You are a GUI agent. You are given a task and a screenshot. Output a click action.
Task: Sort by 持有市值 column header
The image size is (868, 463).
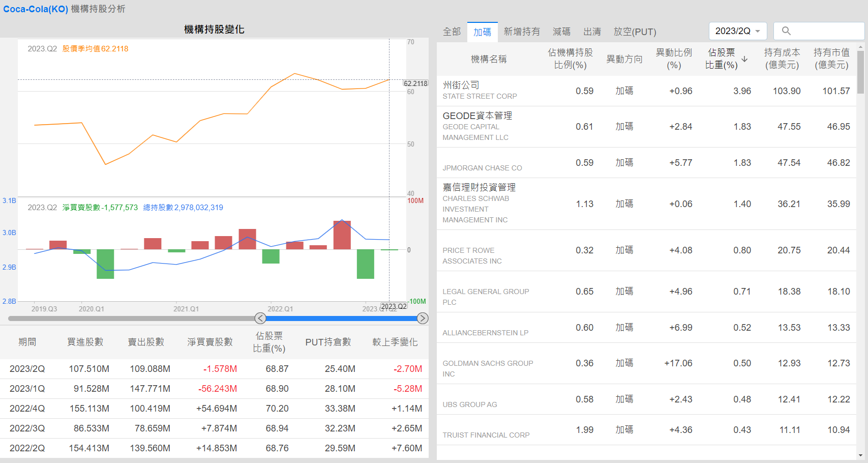831,59
